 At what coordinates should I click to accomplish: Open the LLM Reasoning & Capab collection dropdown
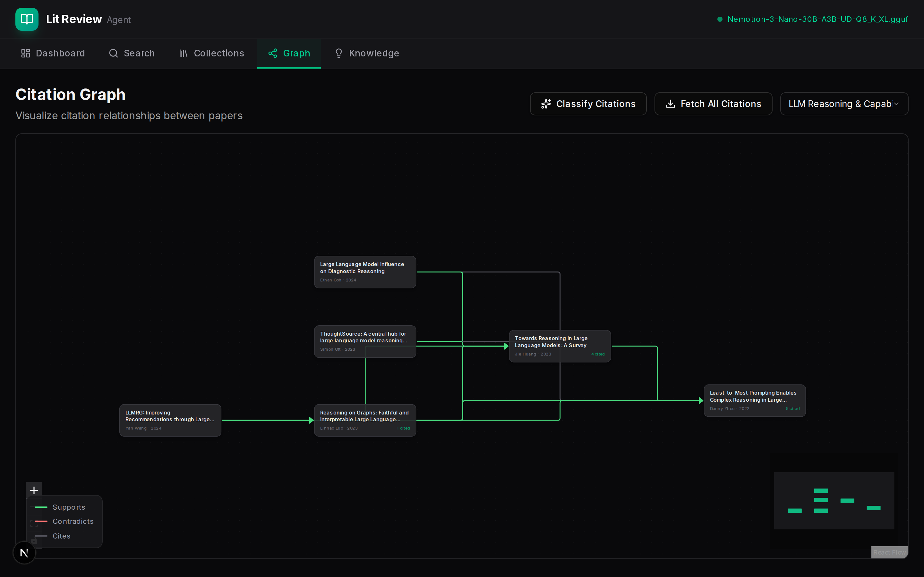pyautogui.click(x=844, y=104)
